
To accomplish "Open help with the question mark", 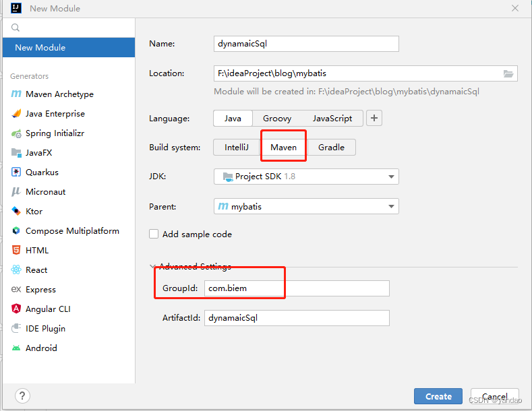I will (22, 396).
